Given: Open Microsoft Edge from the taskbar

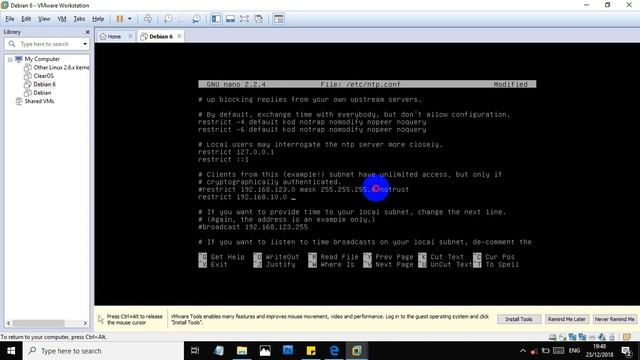Looking at the screenshot, I should coord(334,351).
